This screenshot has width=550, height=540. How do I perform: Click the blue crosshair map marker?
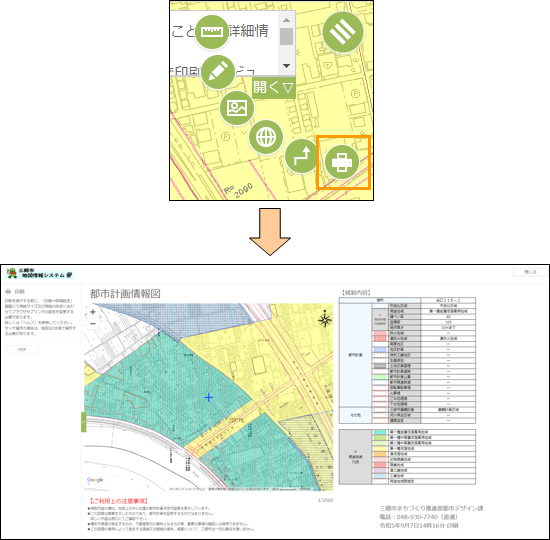tap(209, 397)
